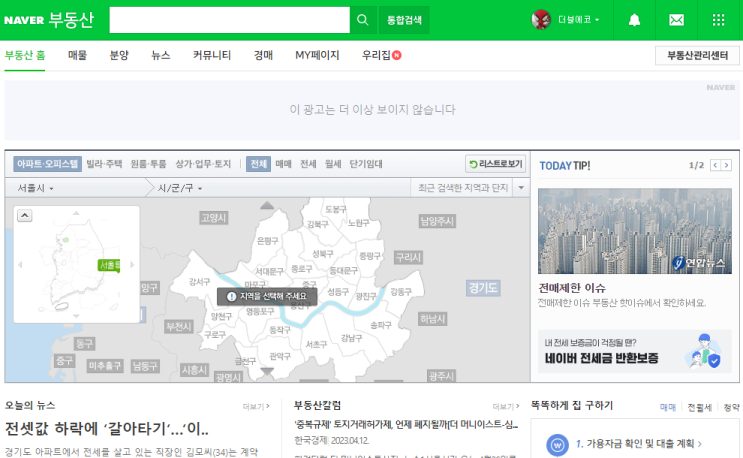Switch to 전월세 in 똑똑하게 집 구하기
743x458 pixels.
click(x=699, y=407)
